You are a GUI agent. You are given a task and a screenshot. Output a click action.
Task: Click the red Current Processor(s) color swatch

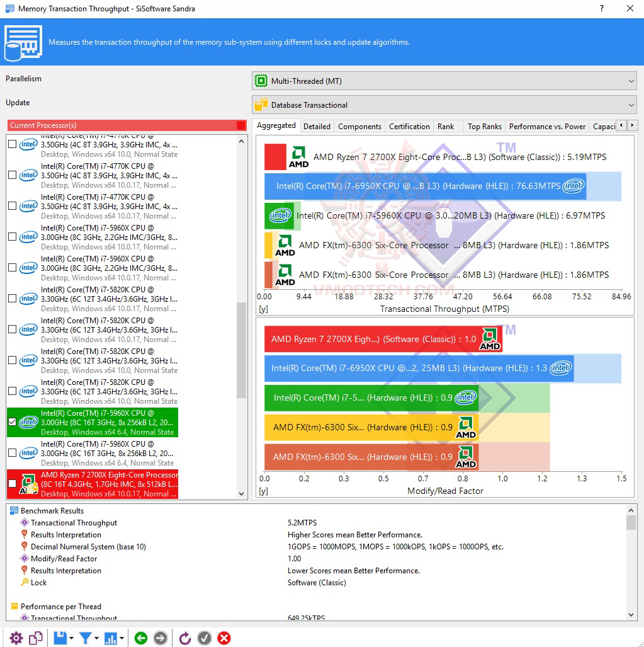coord(240,125)
